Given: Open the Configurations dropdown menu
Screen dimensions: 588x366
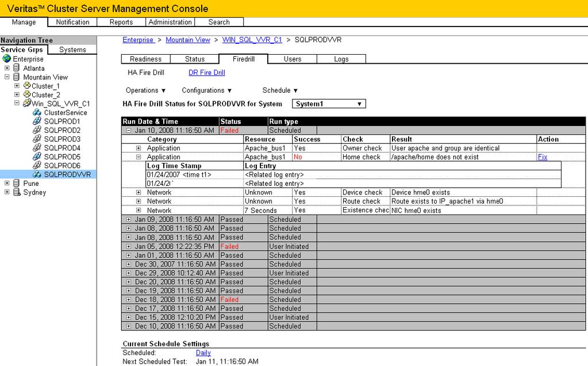Looking at the screenshot, I should (206, 90).
